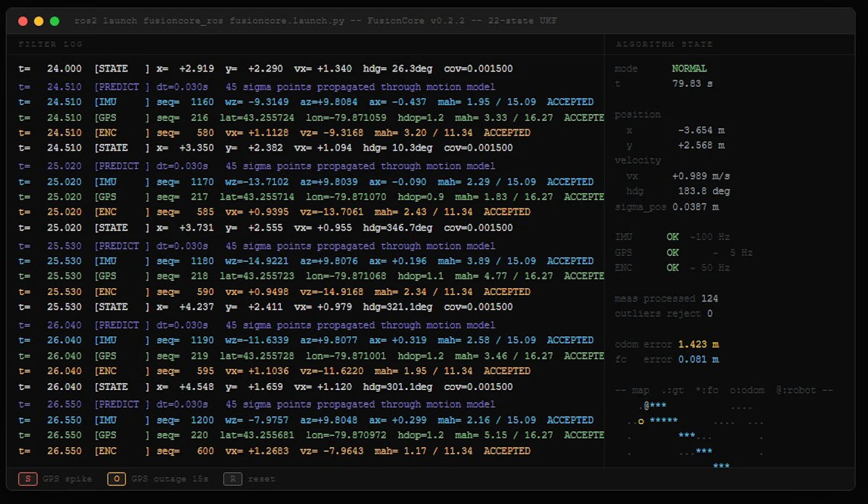This screenshot has width=868, height=504.
Task: Click the ENC log line seq 595
Action: (275, 372)
